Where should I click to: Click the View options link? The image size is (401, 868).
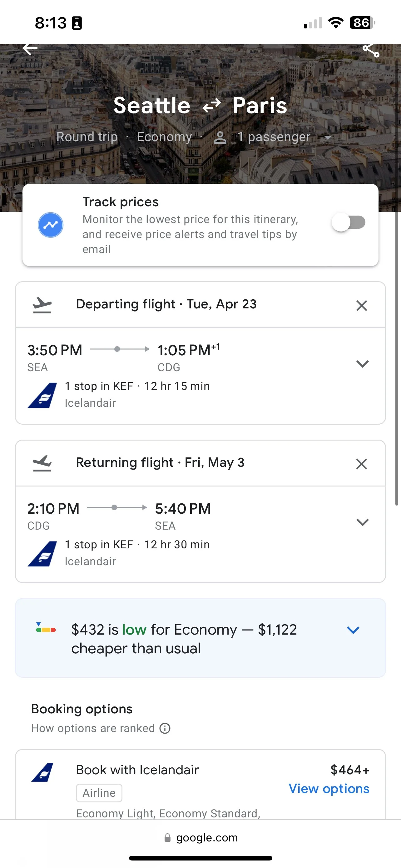pos(329,789)
